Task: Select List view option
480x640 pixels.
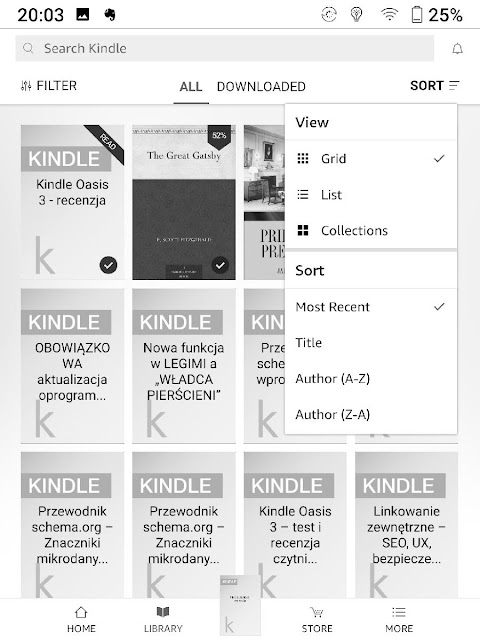Action: tap(371, 194)
